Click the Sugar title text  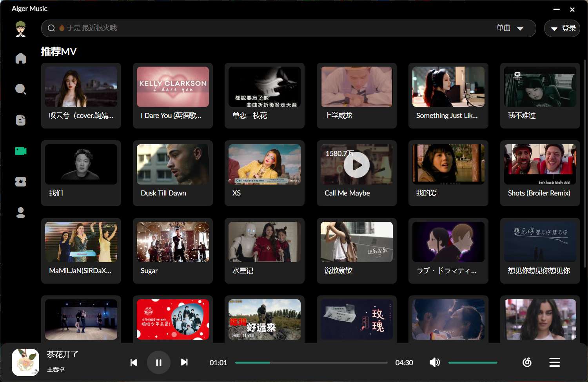click(x=149, y=271)
